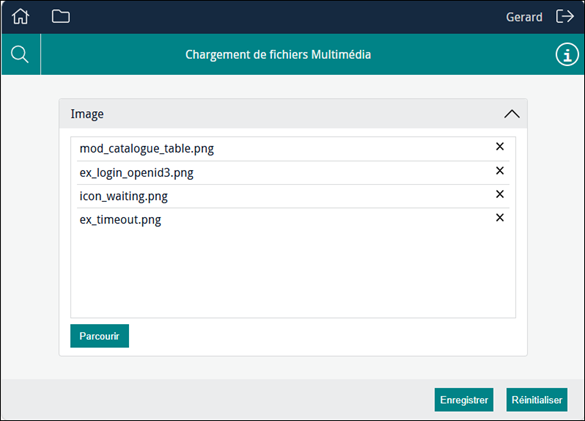Open the search magnifier icon

20,54
